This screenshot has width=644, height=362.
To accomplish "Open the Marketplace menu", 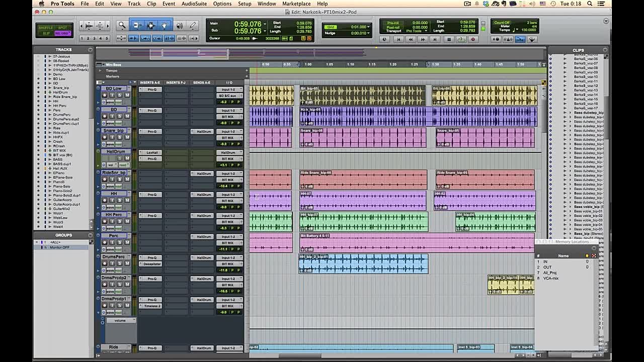I will point(296,4).
